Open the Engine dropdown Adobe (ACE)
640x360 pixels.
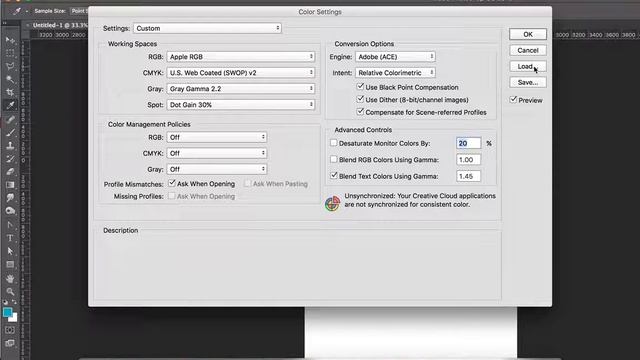pyautogui.click(x=395, y=57)
